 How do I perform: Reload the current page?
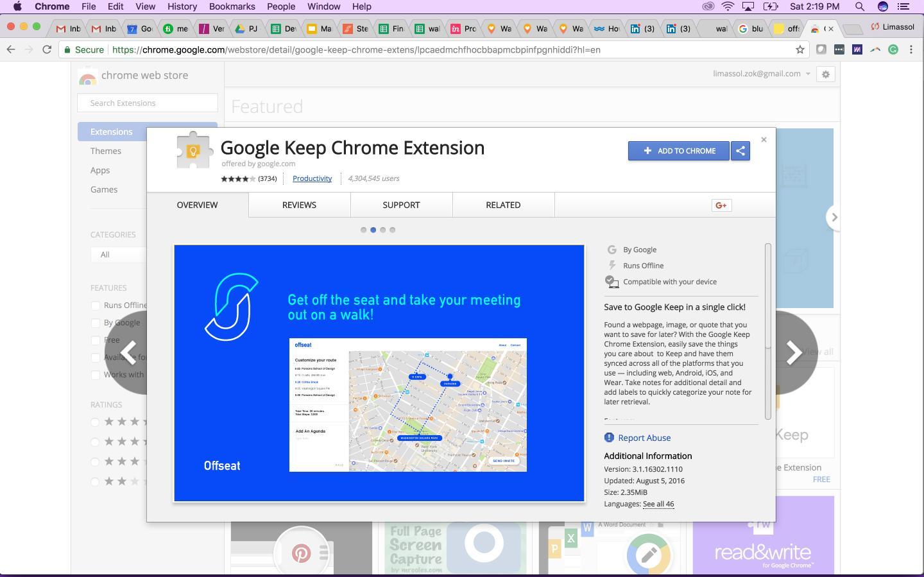(47, 49)
